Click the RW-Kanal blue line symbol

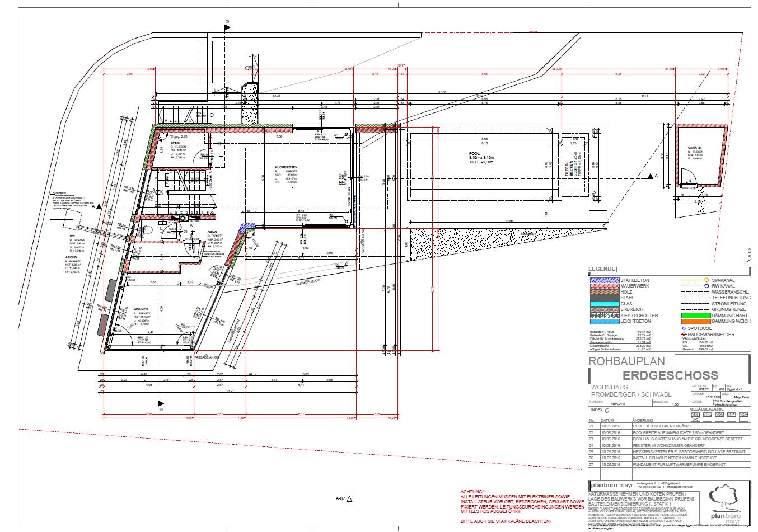[694, 285]
